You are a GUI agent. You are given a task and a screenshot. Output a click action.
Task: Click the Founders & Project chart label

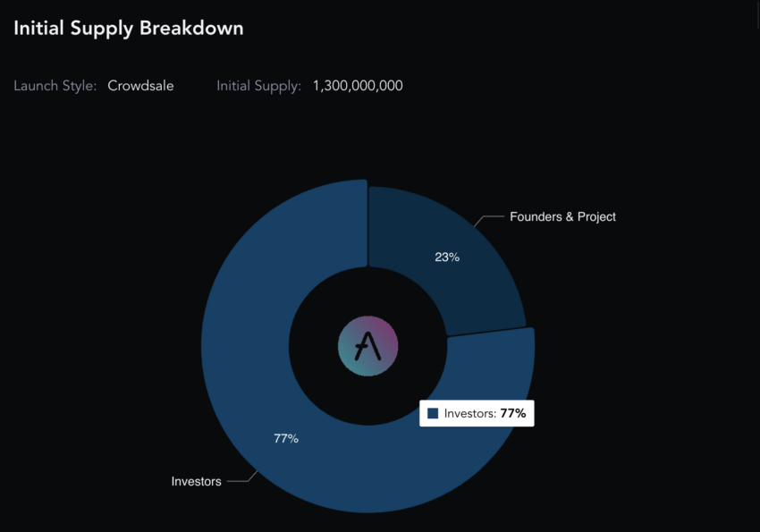562,216
